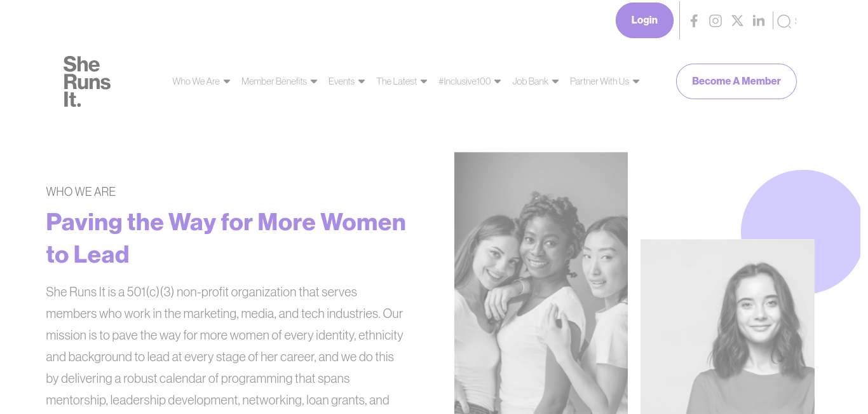The height and width of the screenshot is (414, 868).
Task: Expand the Events dropdown menu
Action: tap(346, 81)
